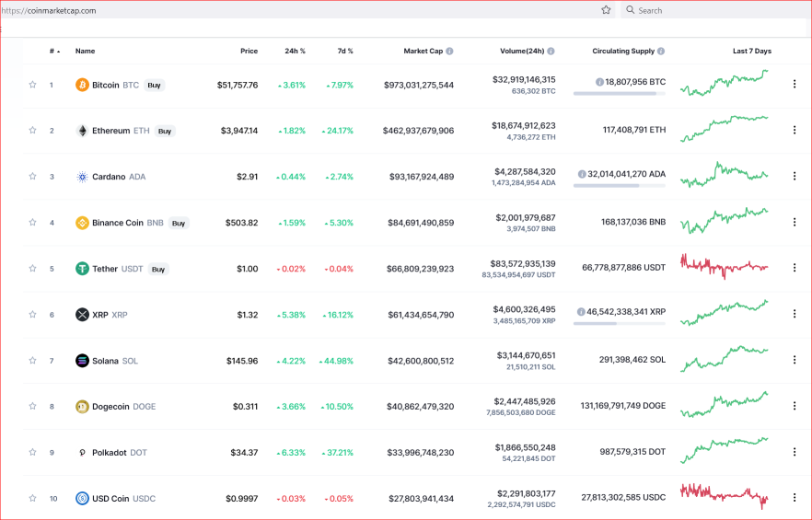The width and height of the screenshot is (812, 520).
Task: Click the Buy button next to Tether
Action: 158,270
